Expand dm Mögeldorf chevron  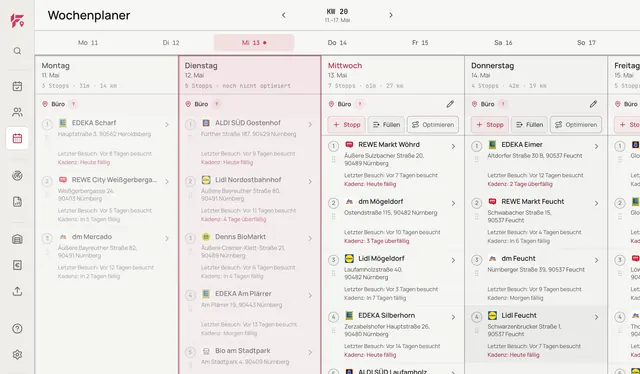click(x=453, y=203)
